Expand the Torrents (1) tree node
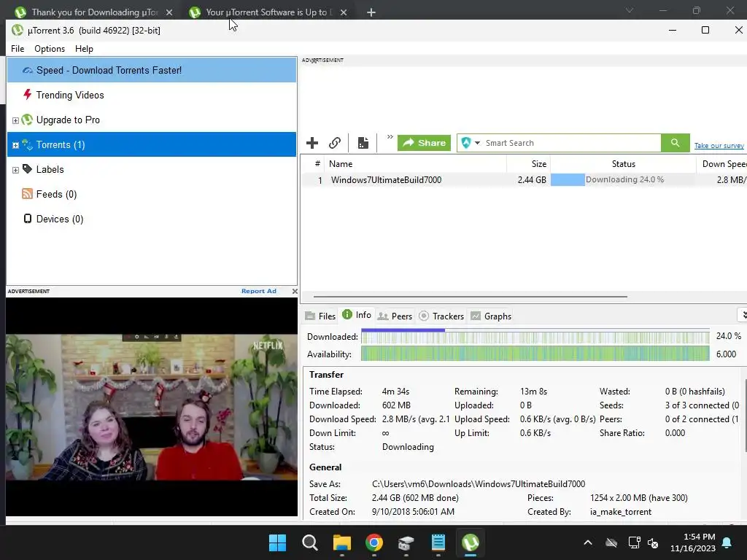The width and height of the screenshot is (747, 560). pyautogui.click(x=15, y=145)
